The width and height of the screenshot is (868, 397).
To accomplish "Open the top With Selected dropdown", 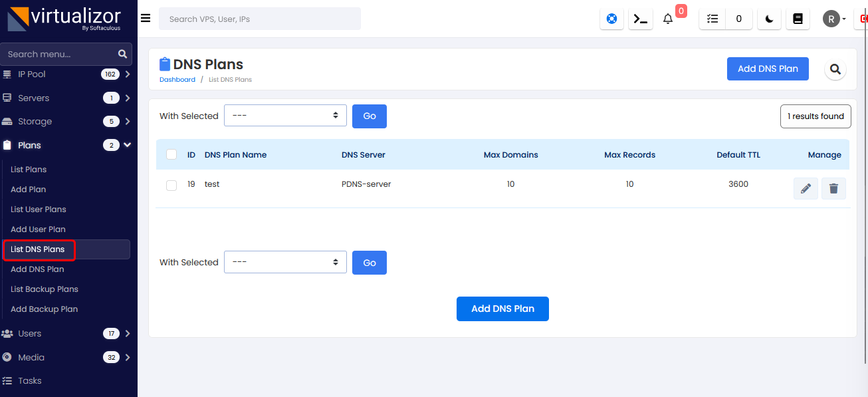I will point(285,116).
